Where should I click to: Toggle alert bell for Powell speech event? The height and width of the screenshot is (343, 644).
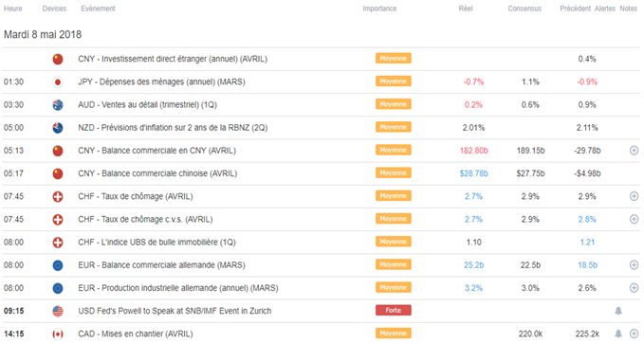pyautogui.click(x=618, y=311)
